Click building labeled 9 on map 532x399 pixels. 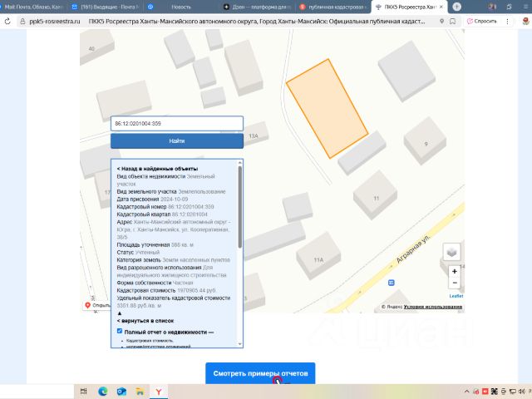(x=425, y=140)
